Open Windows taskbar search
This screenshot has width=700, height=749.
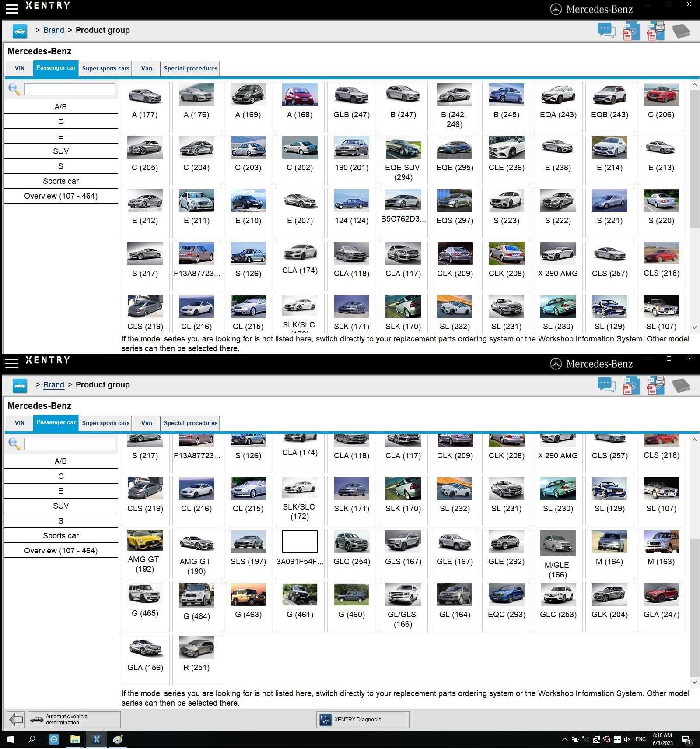pyautogui.click(x=31, y=739)
